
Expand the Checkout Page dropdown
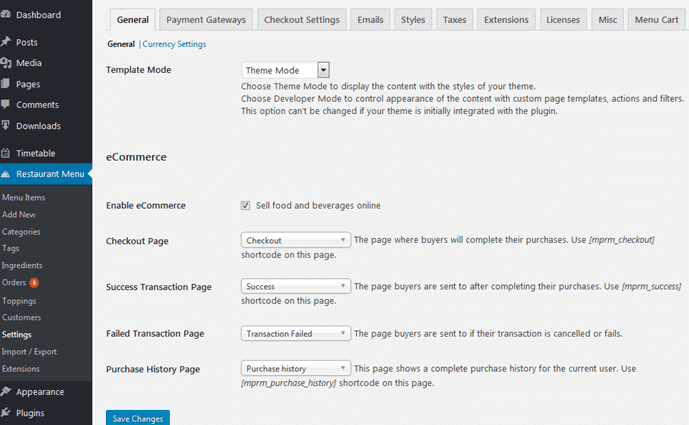point(296,241)
